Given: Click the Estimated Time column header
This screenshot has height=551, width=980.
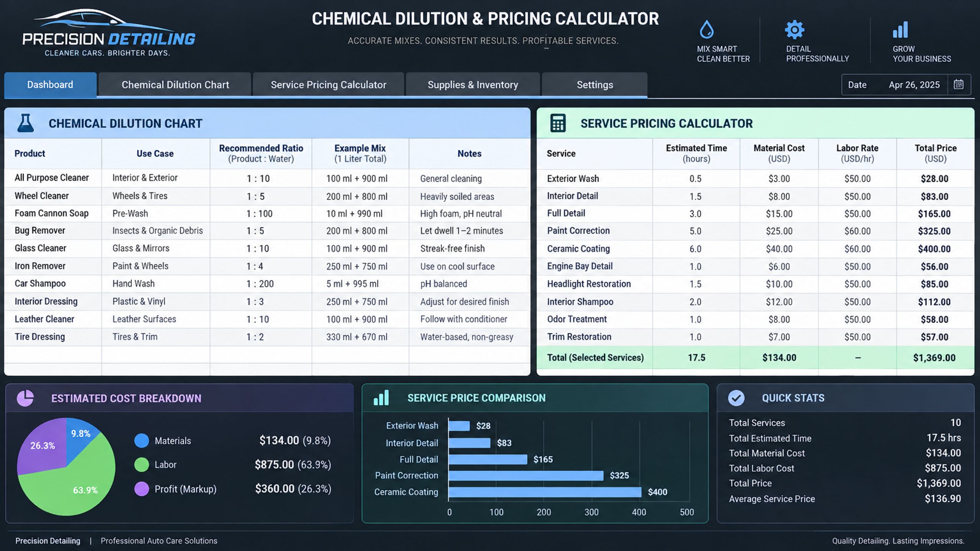Looking at the screenshot, I should [696, 153].
